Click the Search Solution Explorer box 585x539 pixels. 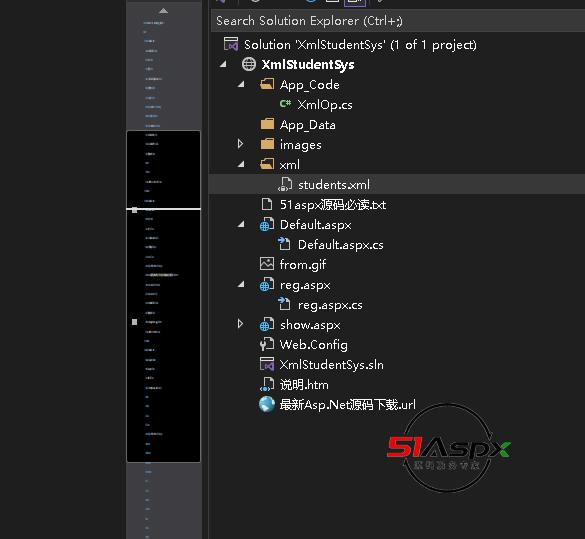pyautogui.click(x=397, y=21)
